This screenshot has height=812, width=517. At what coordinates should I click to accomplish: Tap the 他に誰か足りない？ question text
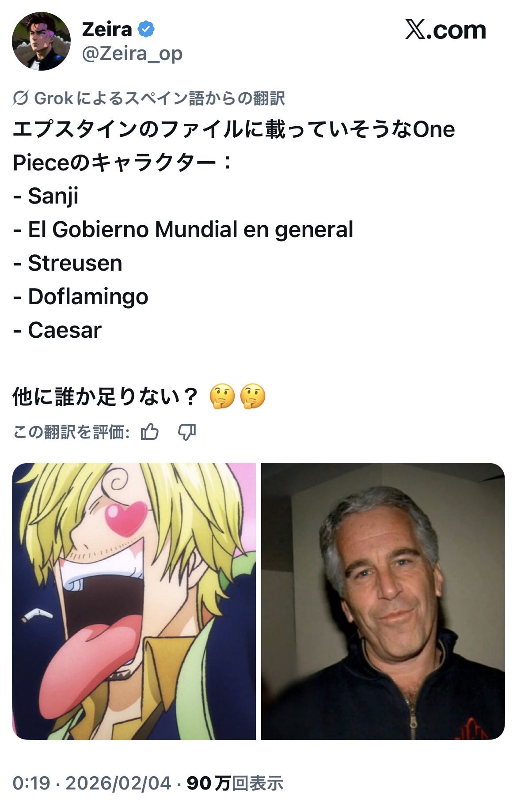tap(105, 396)
